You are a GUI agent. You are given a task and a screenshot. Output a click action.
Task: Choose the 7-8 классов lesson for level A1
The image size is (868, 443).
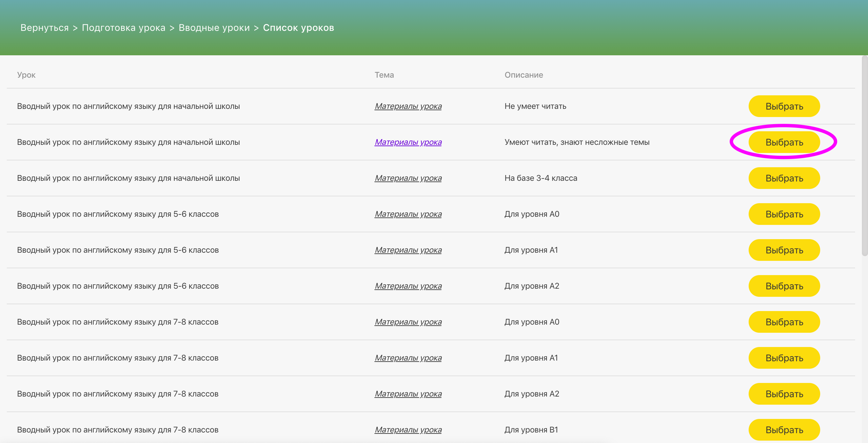pos(784,358)
